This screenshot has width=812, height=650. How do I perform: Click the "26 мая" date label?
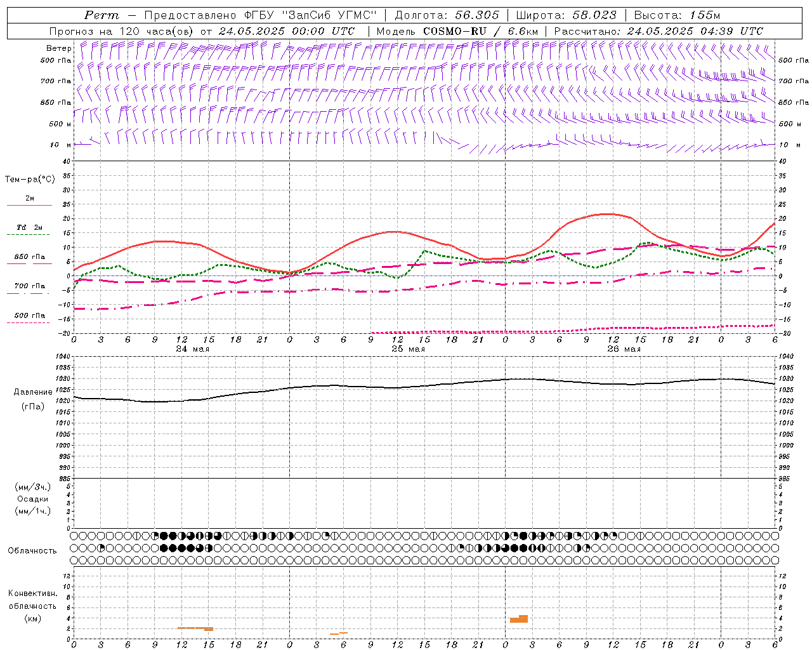(x=624, y=348)
